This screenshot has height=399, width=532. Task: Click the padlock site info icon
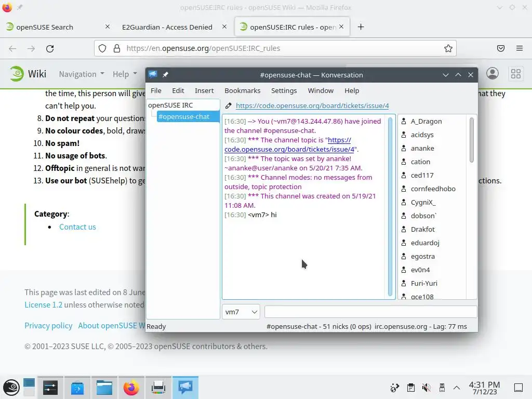point(117,48)
